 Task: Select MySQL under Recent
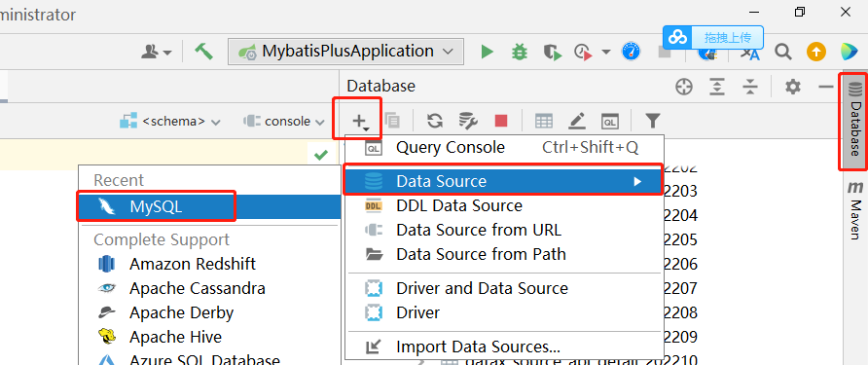210,206
